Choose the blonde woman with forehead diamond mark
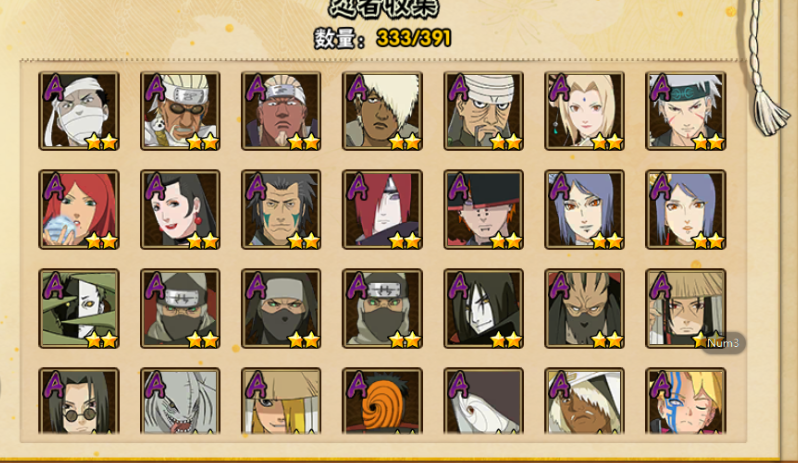 point(584,111)
